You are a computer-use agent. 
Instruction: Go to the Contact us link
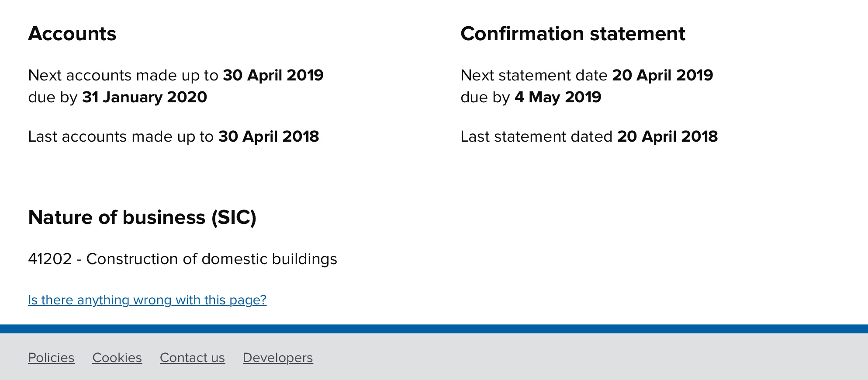click(x=192, y=358)
